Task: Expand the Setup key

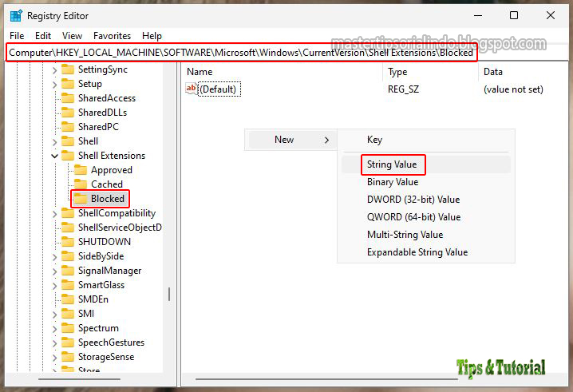Action: coord(54,85)
